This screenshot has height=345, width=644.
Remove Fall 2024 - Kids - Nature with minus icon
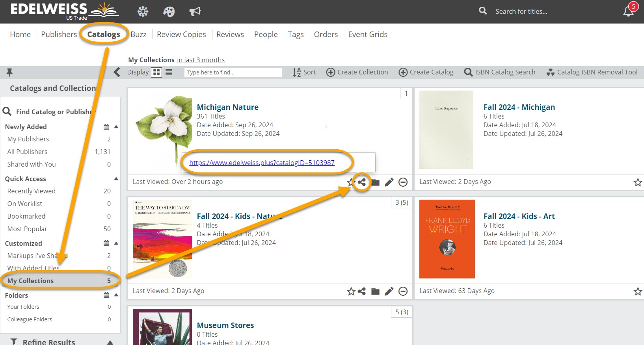pos(403,291)
